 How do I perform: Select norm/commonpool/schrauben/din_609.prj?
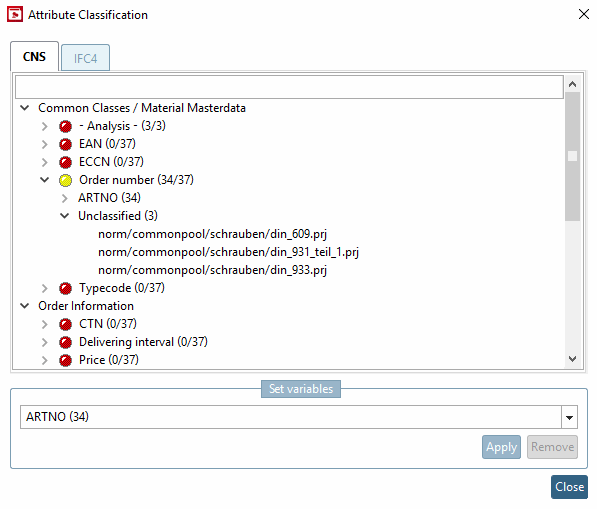pyautogui.click(x=212, y=234)
